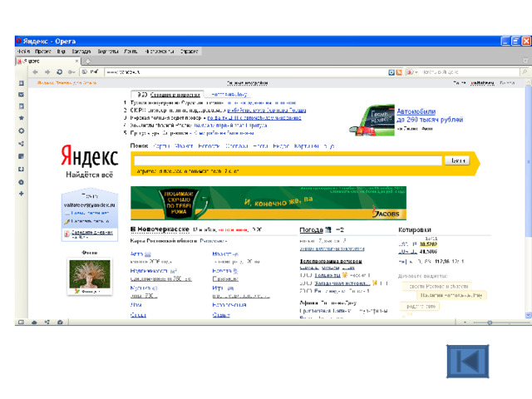
Task: Toggle the panel button in the status bar
Action: pos(21,323)
